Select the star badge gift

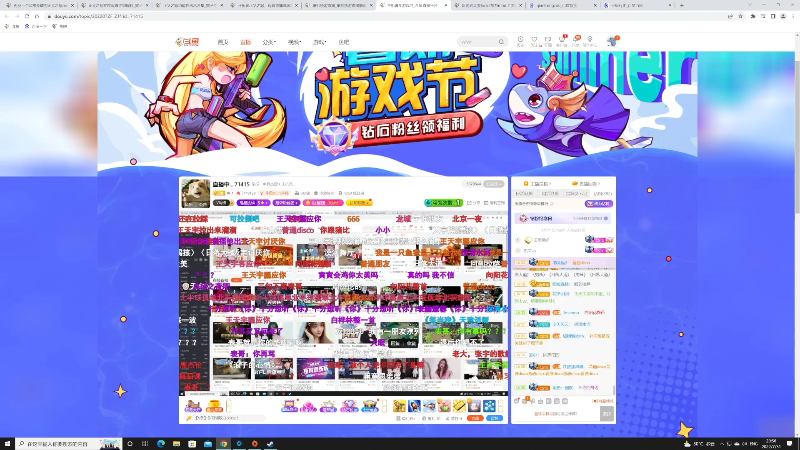coord(328,406)
